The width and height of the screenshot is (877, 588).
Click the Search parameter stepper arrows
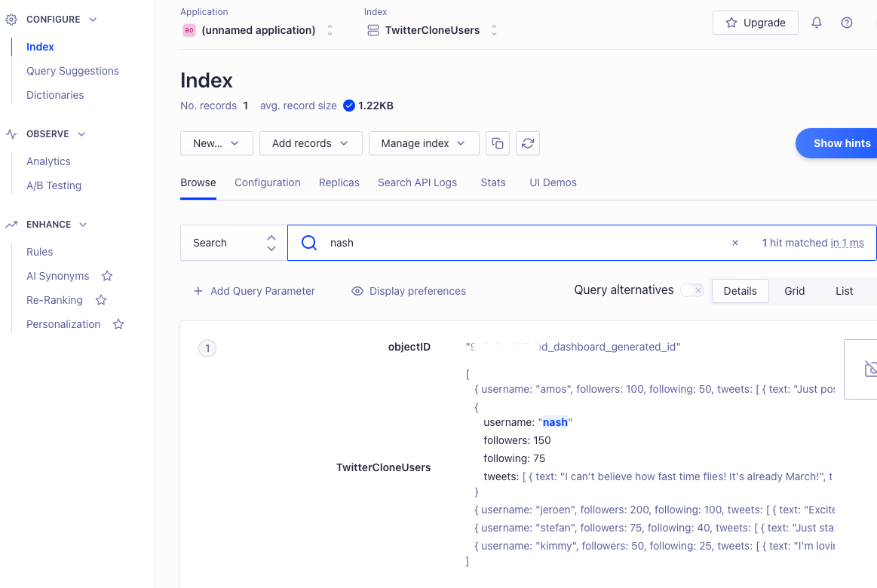coord(271,242)
